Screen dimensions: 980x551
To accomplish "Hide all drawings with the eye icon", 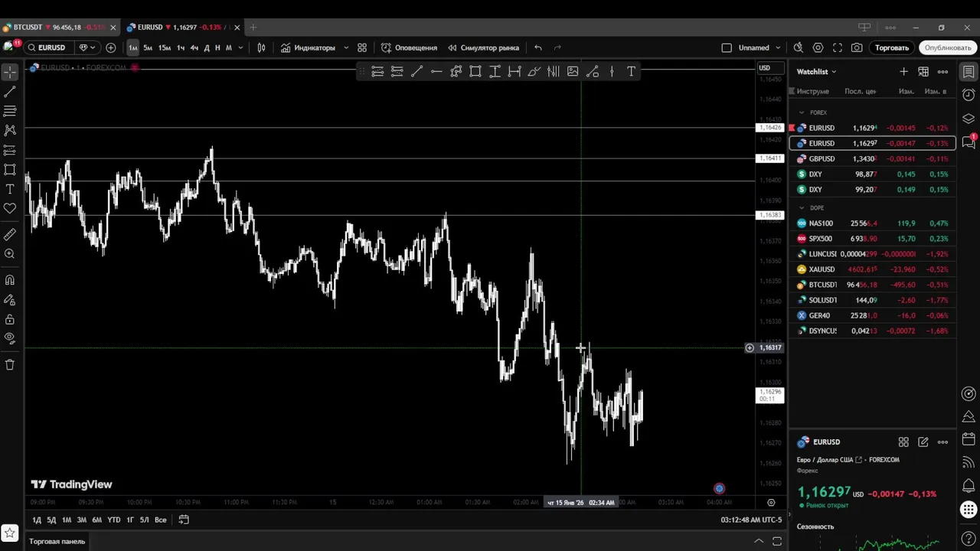I will pos(10,338).
